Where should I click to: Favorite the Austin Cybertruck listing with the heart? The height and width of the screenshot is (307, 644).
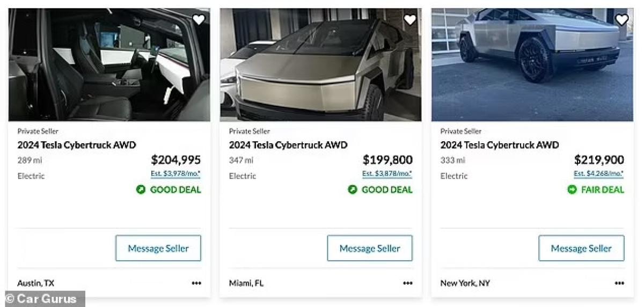[199, 20]
